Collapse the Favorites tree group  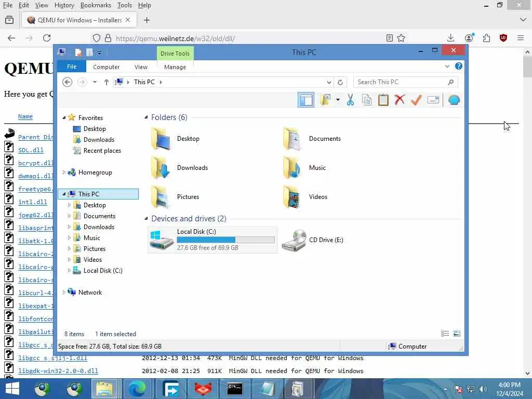(x=64, y=118)
